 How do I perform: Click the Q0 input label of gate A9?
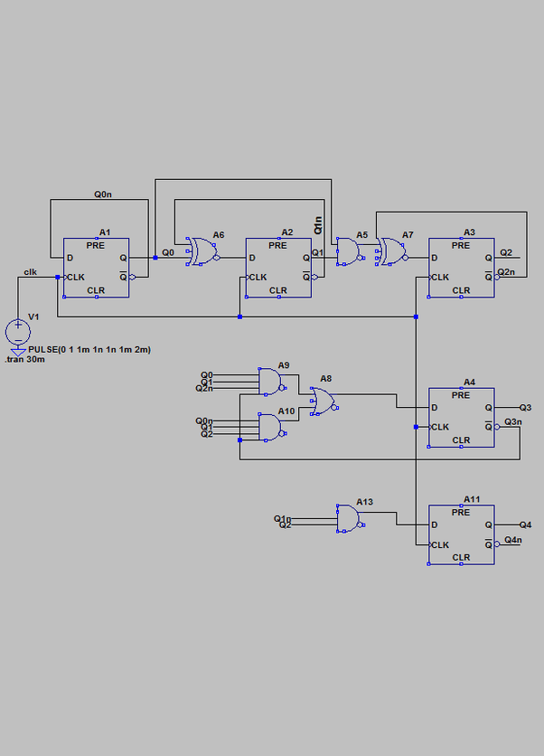(207, 374)
